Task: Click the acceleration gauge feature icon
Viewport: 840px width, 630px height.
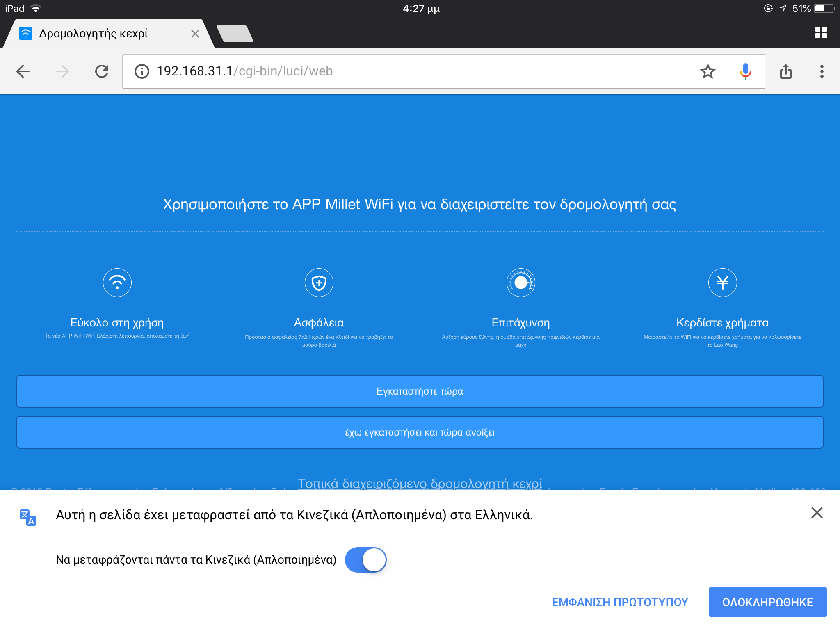Action: 520,283
